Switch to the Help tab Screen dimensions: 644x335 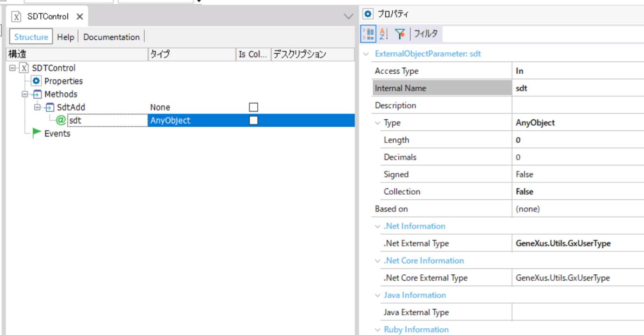click(65, 37)
